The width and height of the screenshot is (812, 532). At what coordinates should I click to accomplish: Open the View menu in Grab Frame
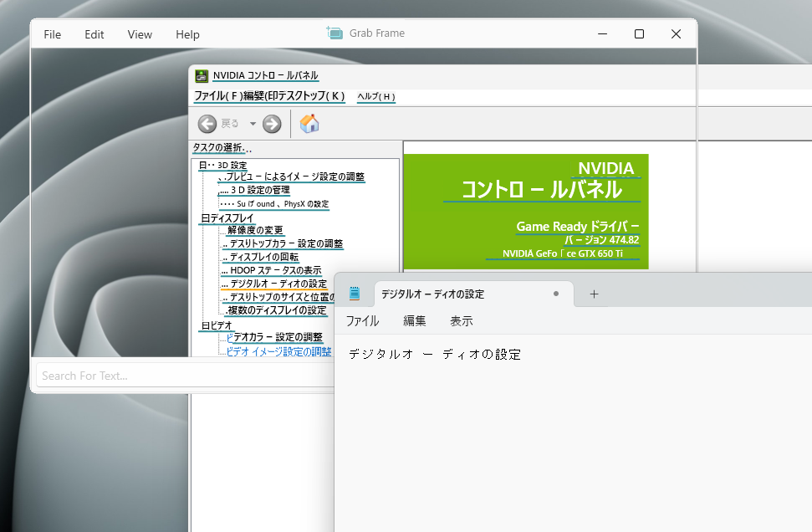(140, 34)
